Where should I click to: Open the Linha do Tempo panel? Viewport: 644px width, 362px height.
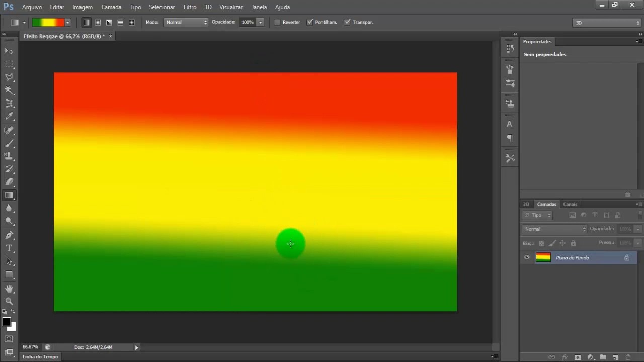[x=40, y=357]
